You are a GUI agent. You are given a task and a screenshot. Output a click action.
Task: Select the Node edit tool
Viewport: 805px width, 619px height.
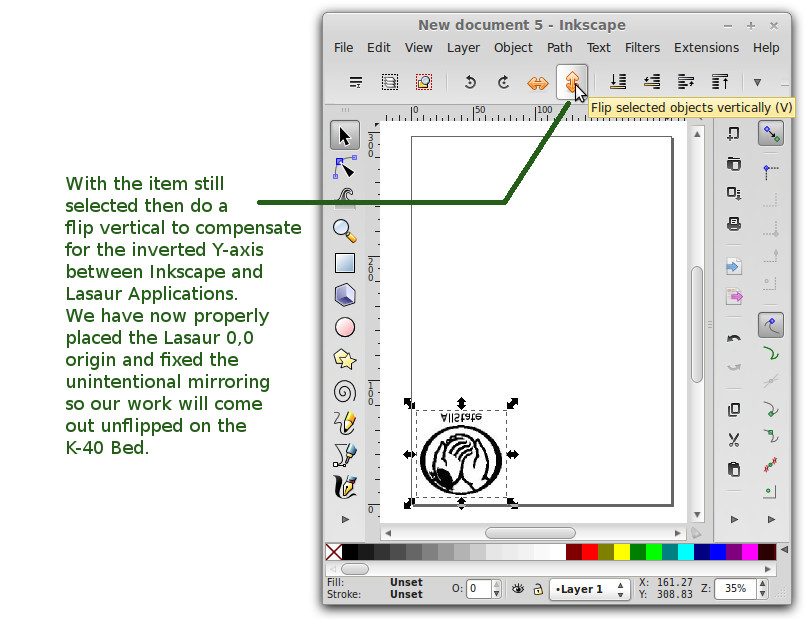coord(344,168)
